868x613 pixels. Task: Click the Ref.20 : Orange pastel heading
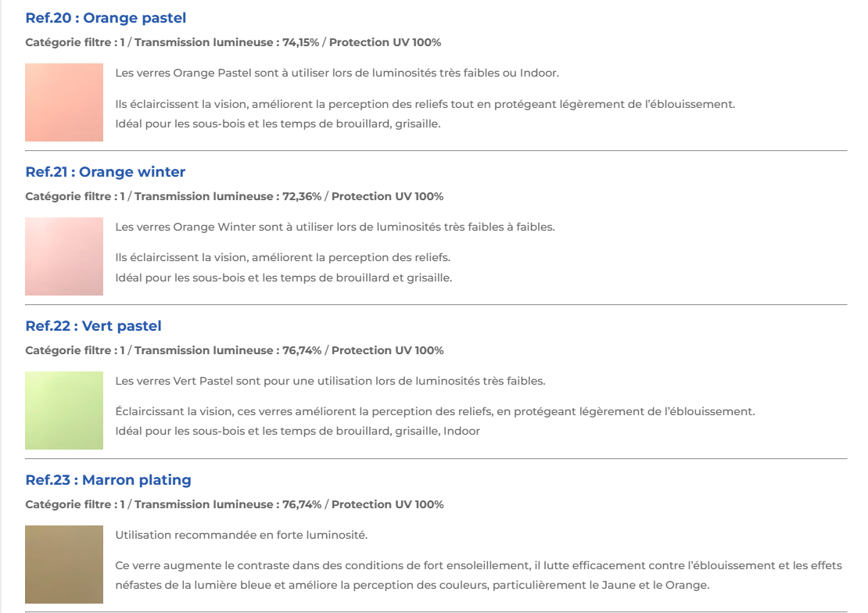click(106, 18)
